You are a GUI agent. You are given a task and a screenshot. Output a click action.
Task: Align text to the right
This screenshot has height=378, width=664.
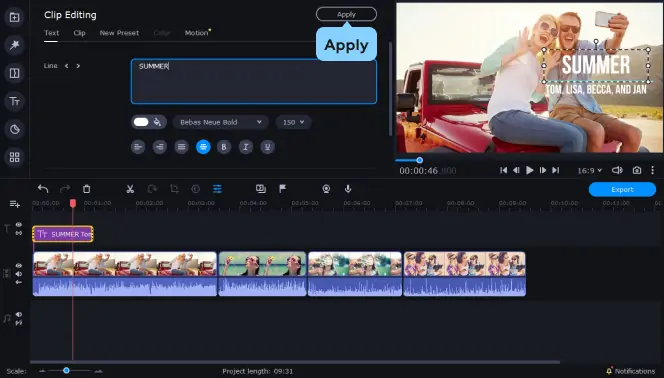click(160, 147)
